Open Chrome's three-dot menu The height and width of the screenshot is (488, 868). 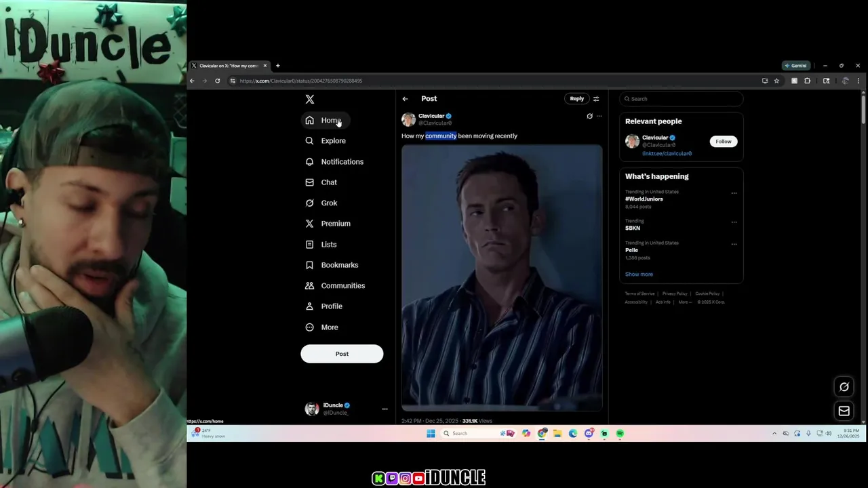(x=859, y=81)
